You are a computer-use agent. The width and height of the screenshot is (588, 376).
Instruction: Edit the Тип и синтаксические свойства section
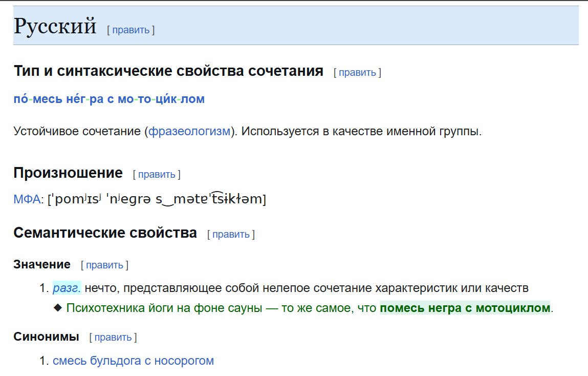coord(358,72)
